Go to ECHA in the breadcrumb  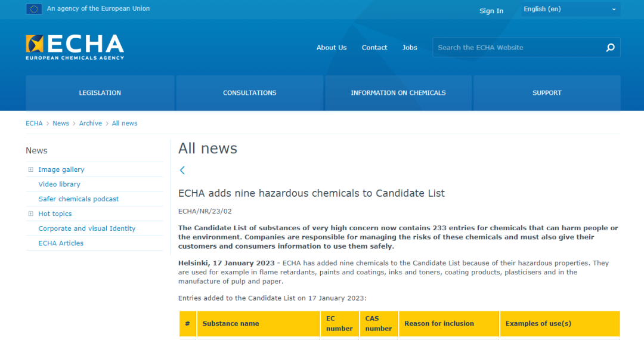(34, 123)
